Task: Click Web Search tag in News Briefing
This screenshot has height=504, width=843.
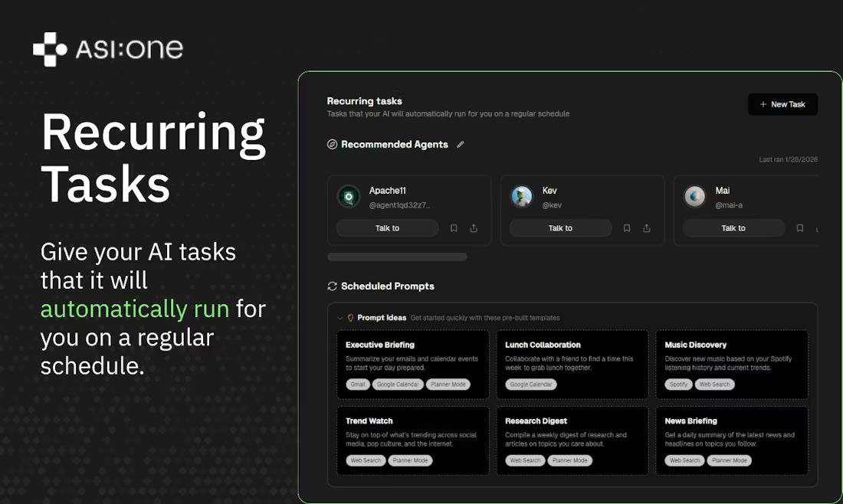Action: coord(684,461)
